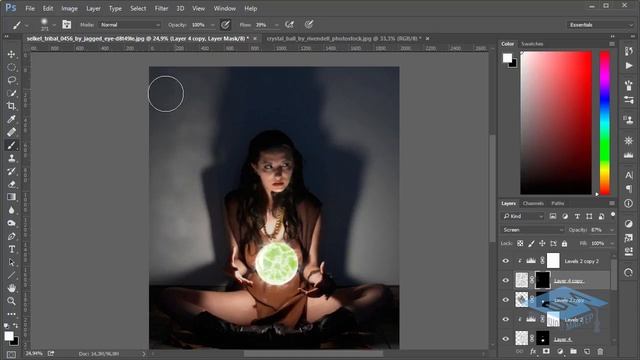Delete layer with trash icon

(600, 351)
